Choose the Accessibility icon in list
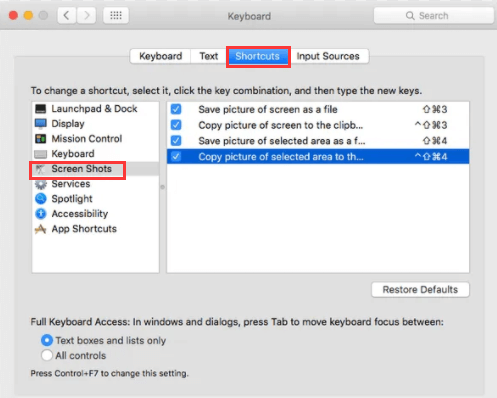This screenshot has height=398, width=497. [x=41, y=214]
